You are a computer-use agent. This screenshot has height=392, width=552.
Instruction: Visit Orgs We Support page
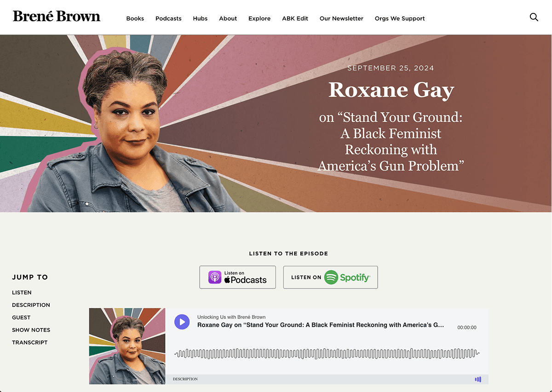[400, 19]
